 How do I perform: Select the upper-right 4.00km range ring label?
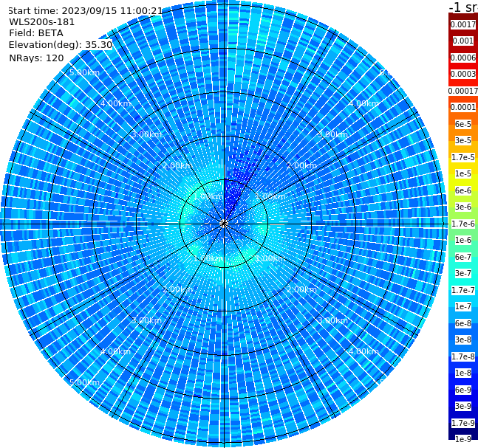pyautogui.click(x=364, y=103)
